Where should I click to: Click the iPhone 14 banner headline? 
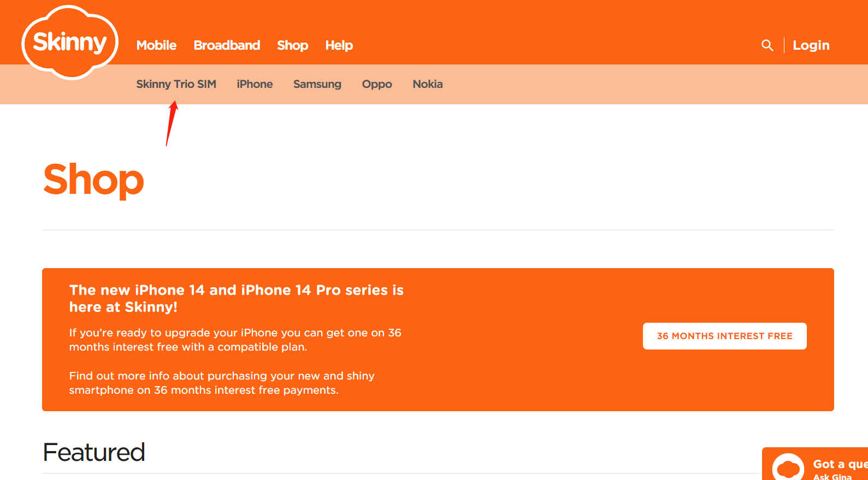[236, 298]
